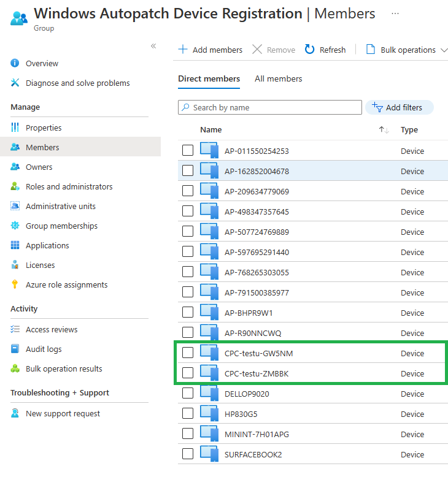Click the Properties bars icon
The width and height of the screenshot is (448, 477).
15,128
